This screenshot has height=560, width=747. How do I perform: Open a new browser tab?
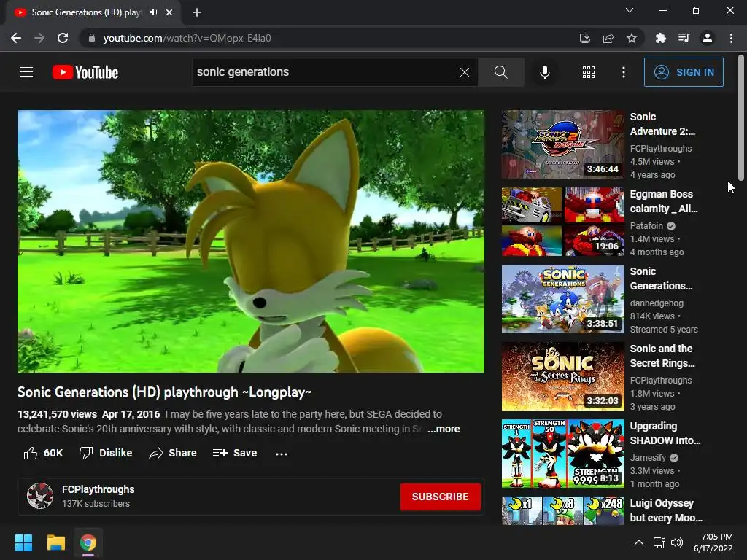click(197, 12)
